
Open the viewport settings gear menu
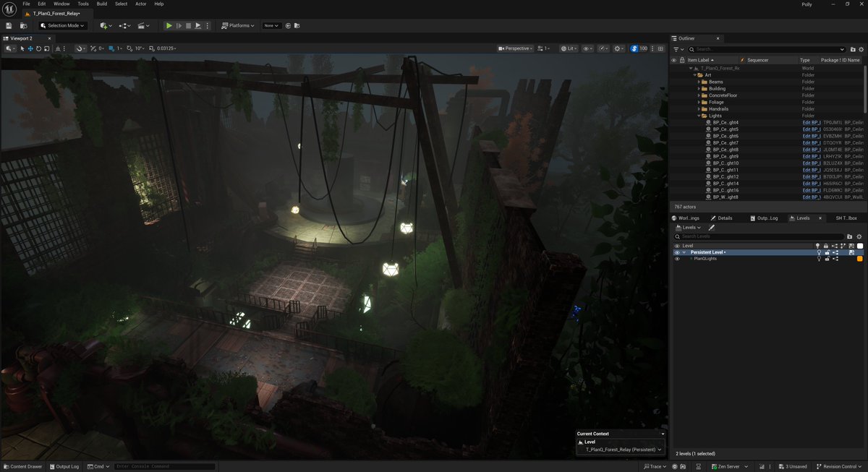point(620,48)
